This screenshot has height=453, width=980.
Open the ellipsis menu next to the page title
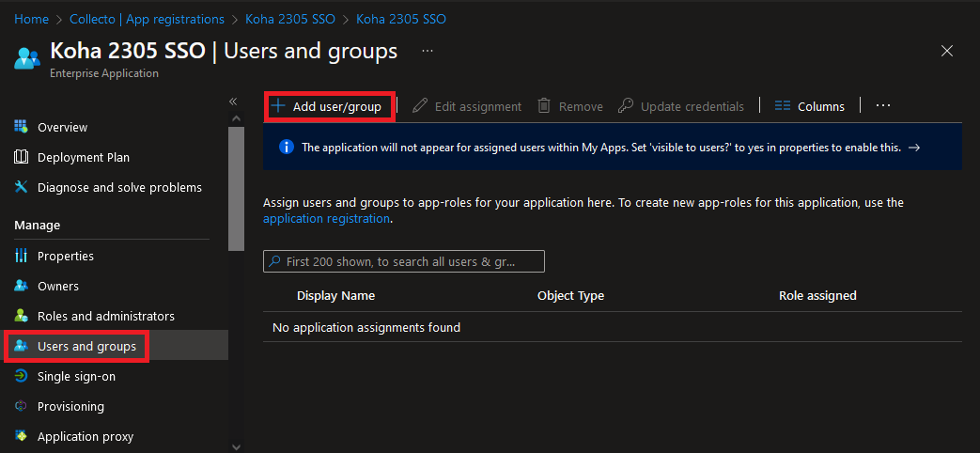pos(428,51)
